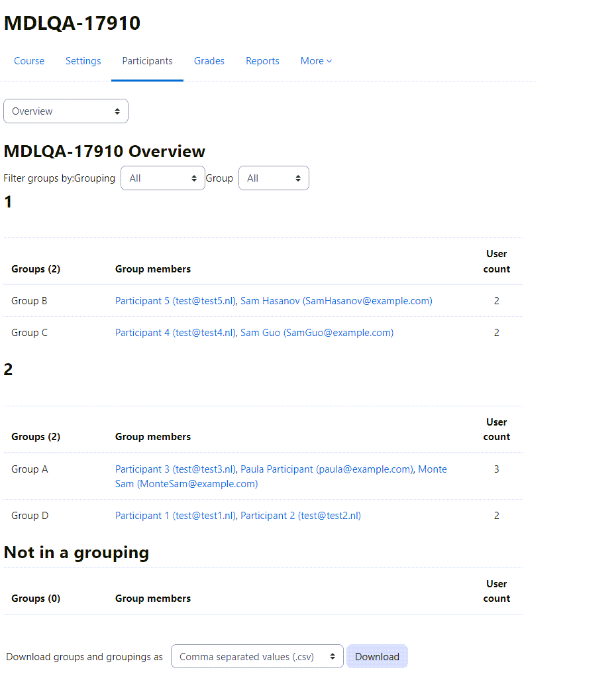The height and width of the screenshot is (696, 616).
Task: Open the Grouping filter dropdown
Action: pos(163,178)
